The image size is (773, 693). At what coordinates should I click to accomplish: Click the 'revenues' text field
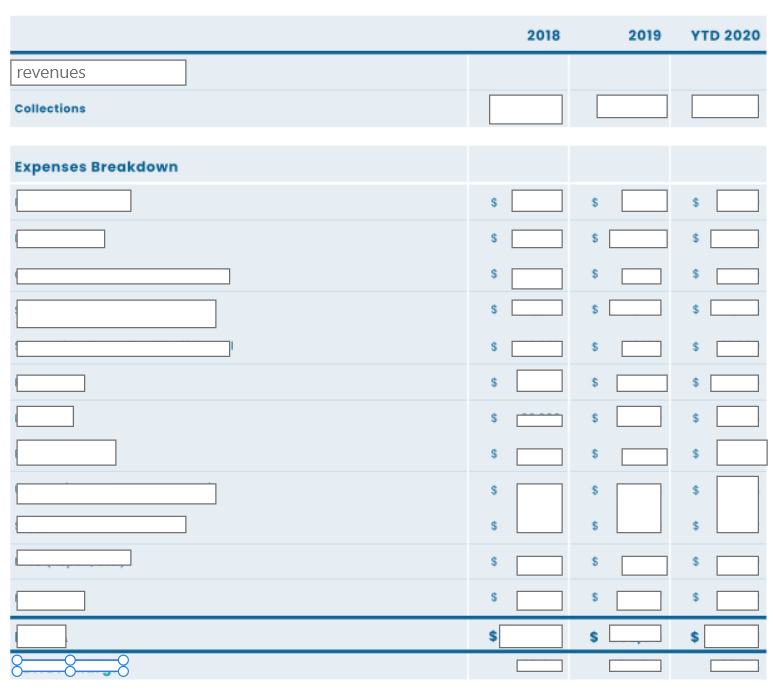(98, 72)
